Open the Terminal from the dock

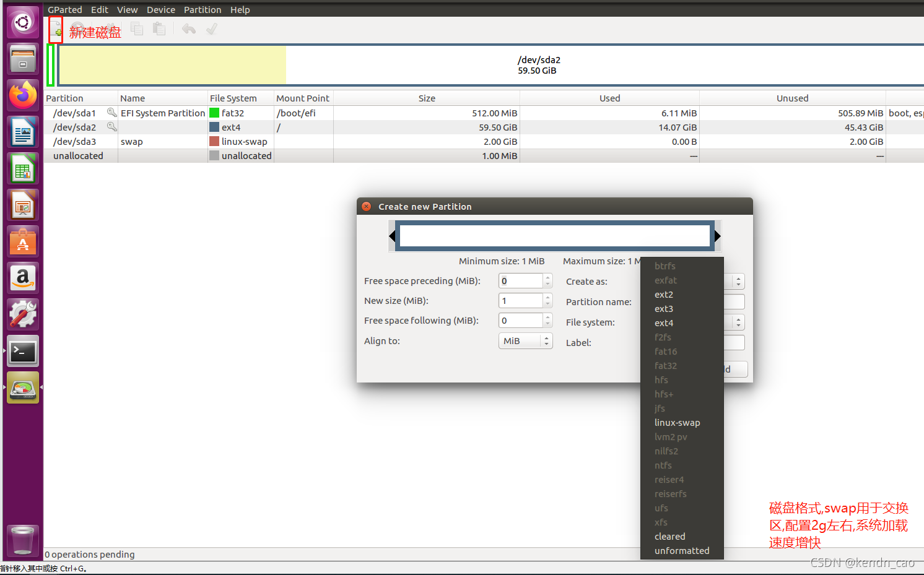point(23,351)
